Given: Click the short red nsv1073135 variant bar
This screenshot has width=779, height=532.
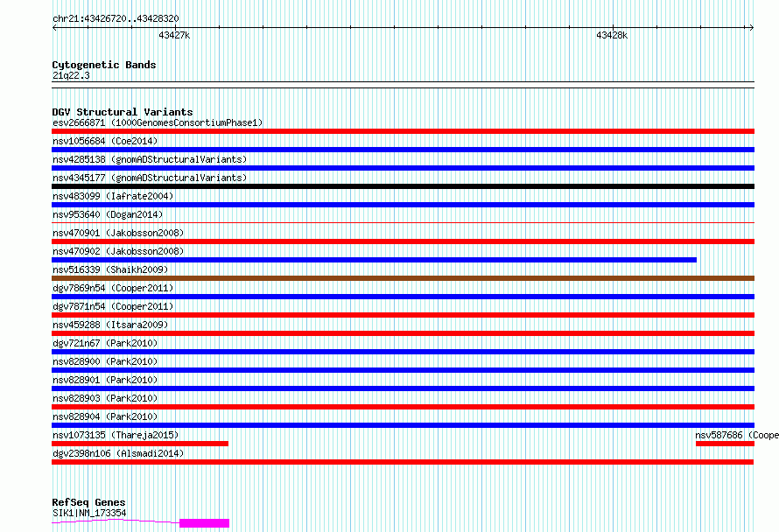Looking at the screenshot, I should click(140, 444).
